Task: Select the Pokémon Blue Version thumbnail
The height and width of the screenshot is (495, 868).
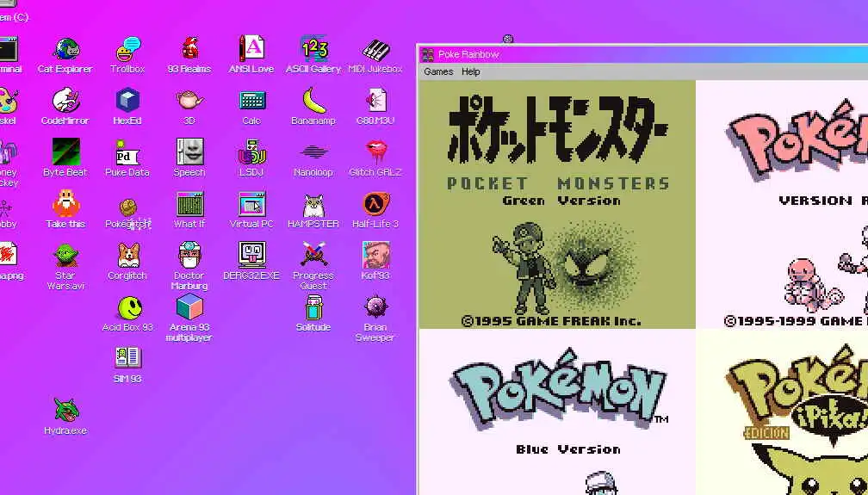Action: click(x=557, y=412)
